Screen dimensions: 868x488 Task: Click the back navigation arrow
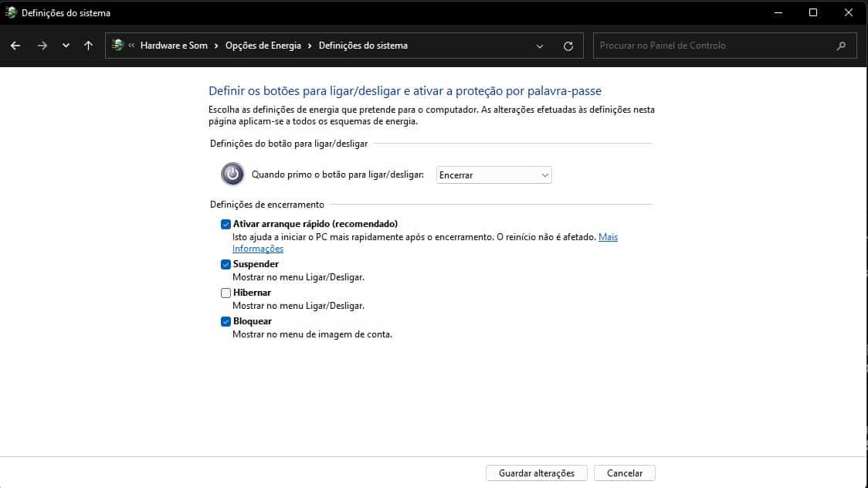click(x=15, y=46)
